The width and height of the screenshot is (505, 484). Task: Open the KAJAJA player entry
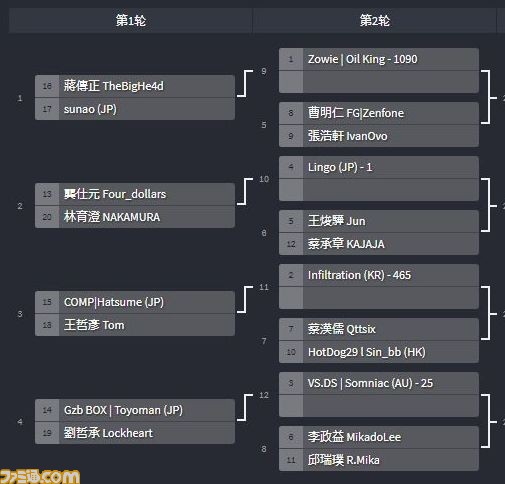click(379, 244)
